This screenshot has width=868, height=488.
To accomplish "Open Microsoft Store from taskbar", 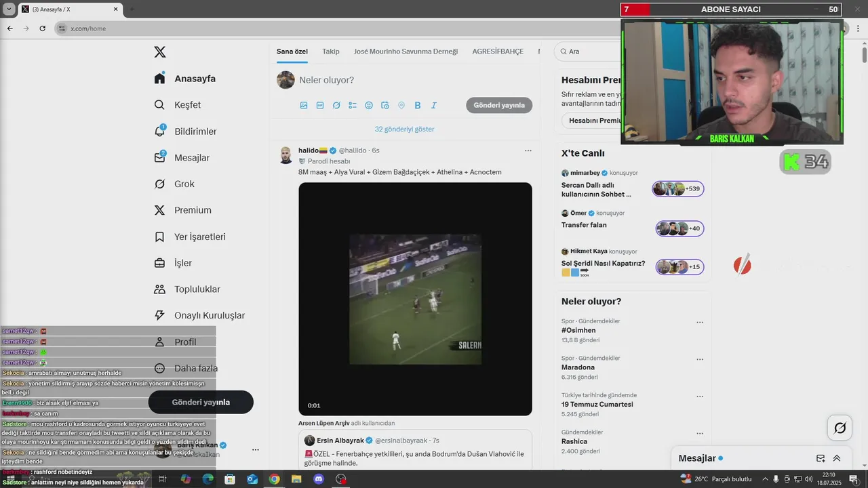I will pos(230,479).
